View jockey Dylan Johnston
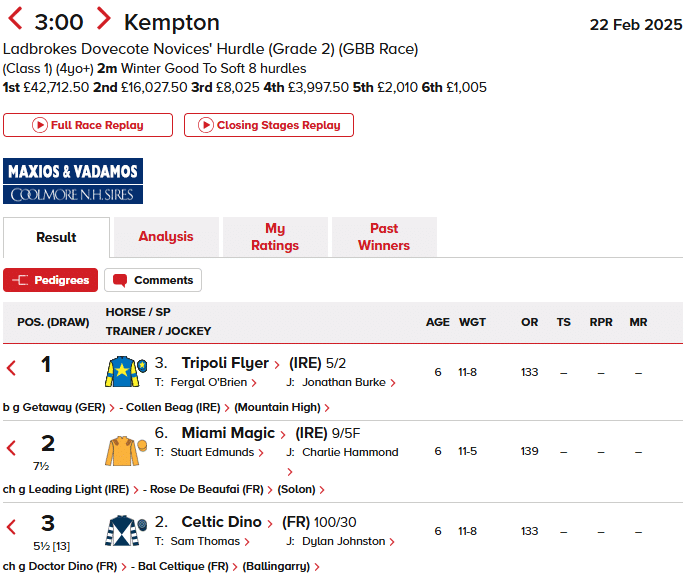692x577 pixels. 343,541
